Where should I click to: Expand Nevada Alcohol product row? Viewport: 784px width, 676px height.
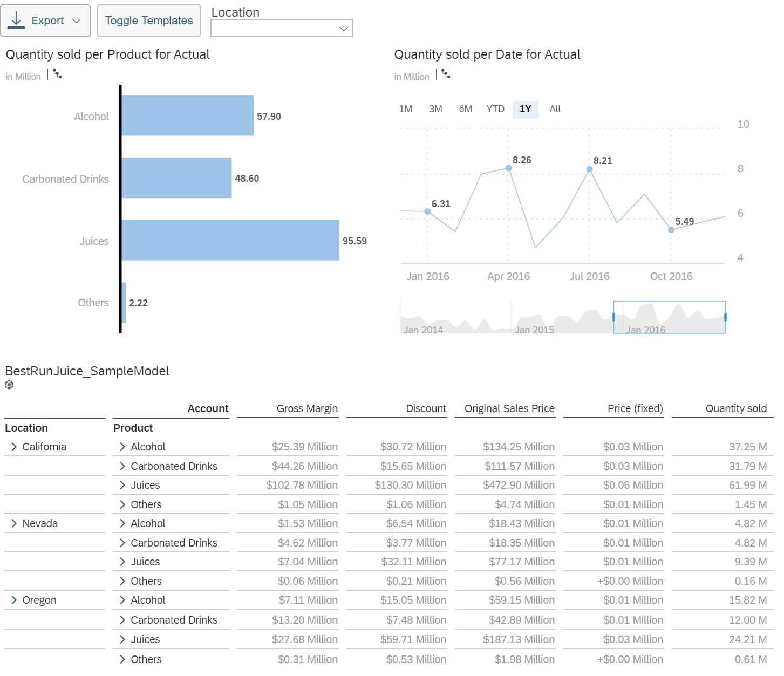(122, 523)
